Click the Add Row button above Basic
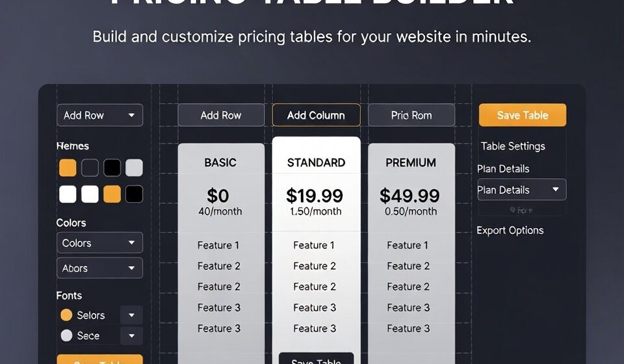The width and height of the screenshot is (624, 364). (221, 115)
